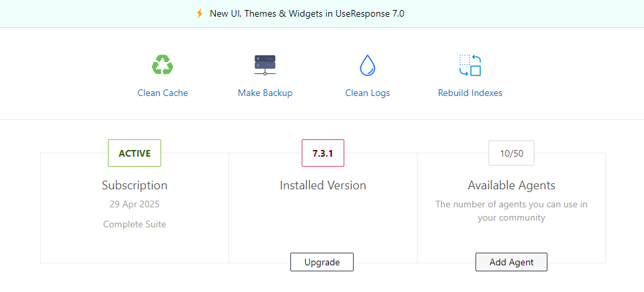
Task: Select the Rebuild Indexes text link
Action: 470,93
